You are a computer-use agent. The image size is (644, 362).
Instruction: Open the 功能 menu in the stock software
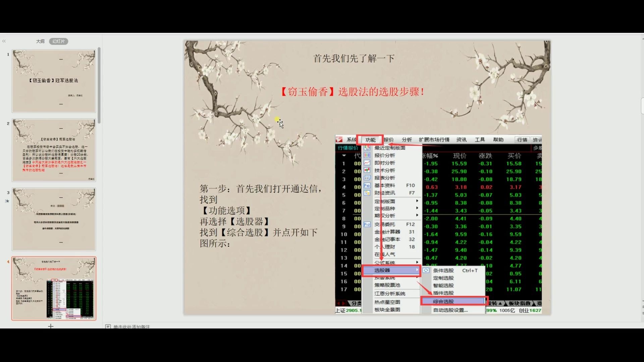pyautogui.click(x=370, y=140)
